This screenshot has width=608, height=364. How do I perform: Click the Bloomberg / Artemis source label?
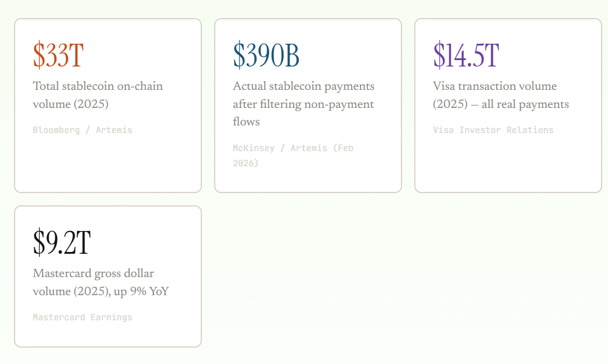[82, 130]
